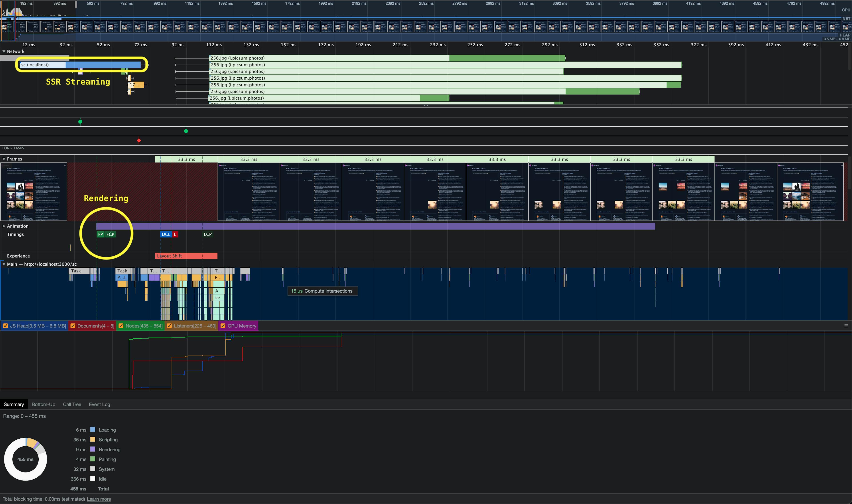Image resolution: width=852 pixels, height=504 pixels.
Task: Select the LCP timing marker
Action: point(208,234)
